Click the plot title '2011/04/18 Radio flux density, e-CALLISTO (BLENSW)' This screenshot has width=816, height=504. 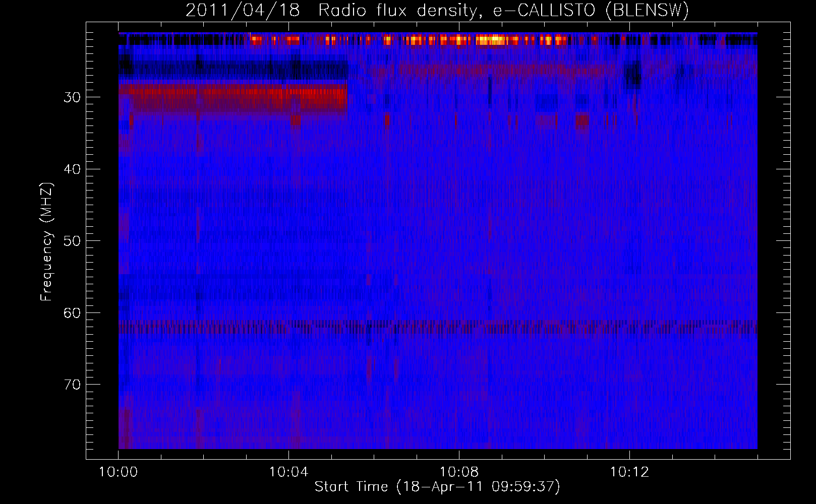437,10
